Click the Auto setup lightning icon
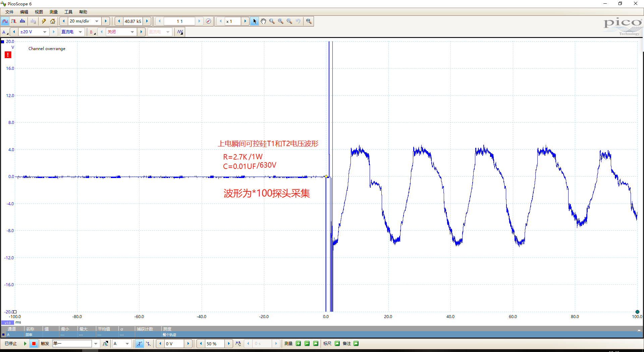The width and height of the screenshot is (644, 352). (44, 21)
